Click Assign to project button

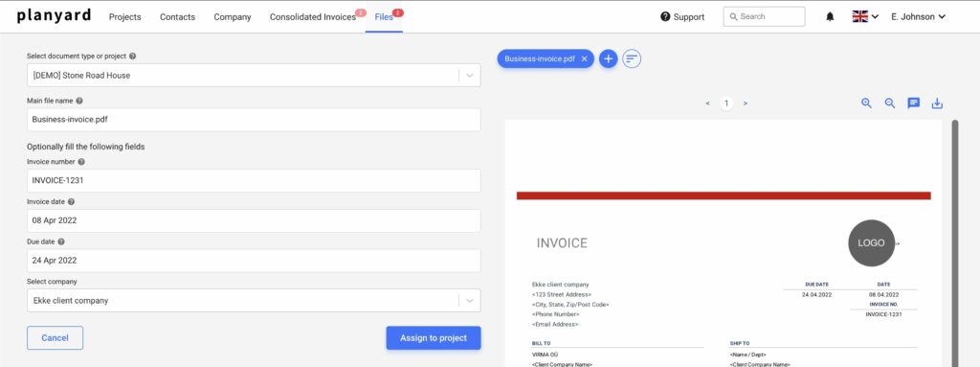tap(434, 337)
